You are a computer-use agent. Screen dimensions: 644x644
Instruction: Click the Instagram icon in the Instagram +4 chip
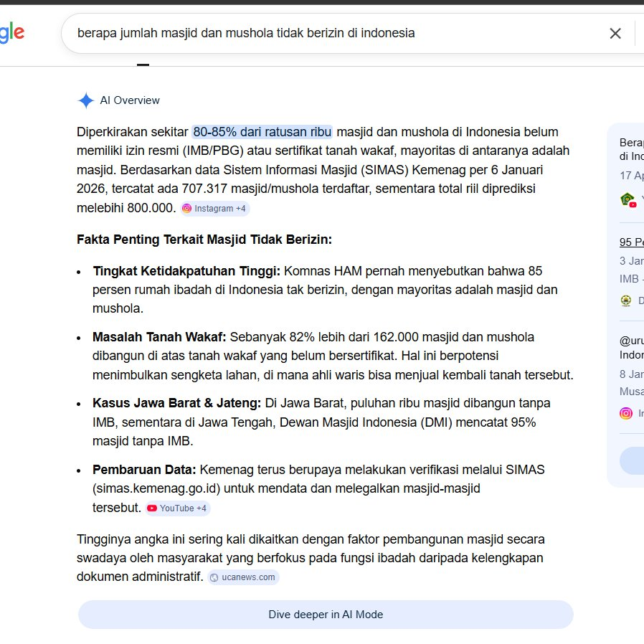pyautogui.click(x=186, y=209)
